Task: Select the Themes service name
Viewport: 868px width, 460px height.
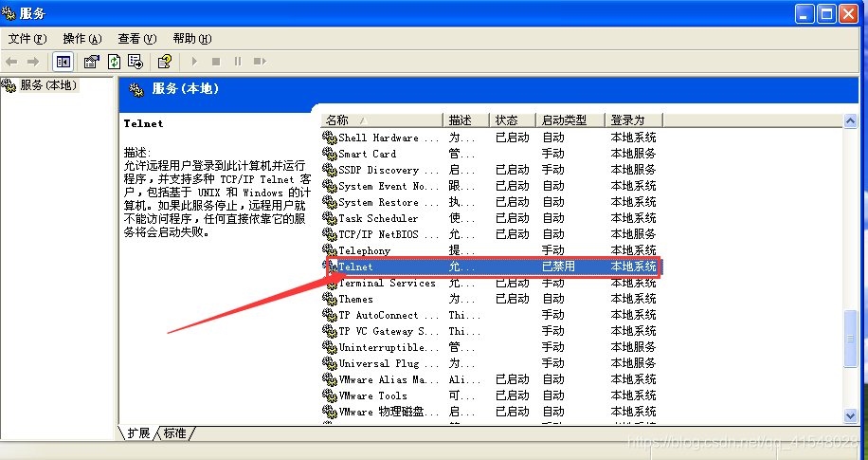Action: coord(355,299)
